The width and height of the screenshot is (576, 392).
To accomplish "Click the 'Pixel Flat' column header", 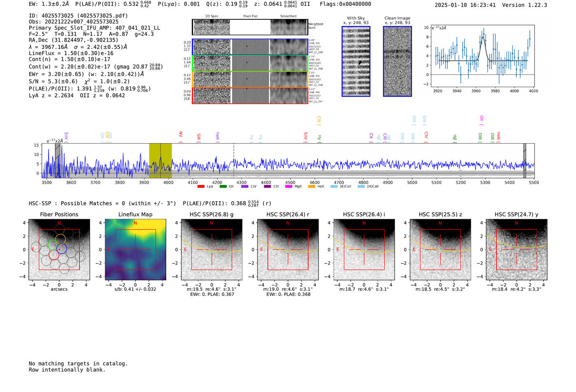I will coord(250,16).
